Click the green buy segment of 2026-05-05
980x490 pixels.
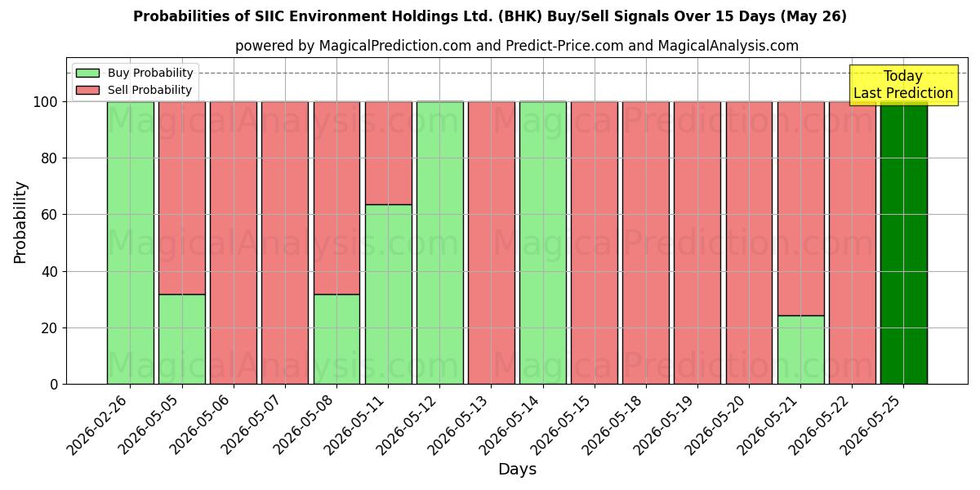[181, 339]
